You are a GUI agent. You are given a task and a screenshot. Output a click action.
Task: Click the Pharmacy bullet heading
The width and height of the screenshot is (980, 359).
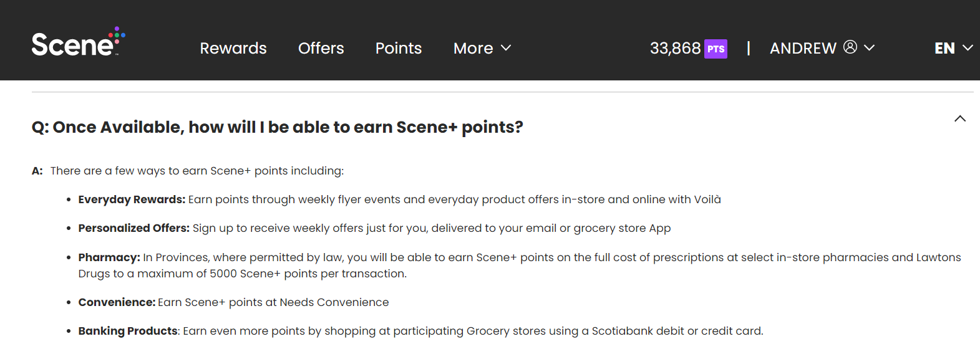[x=109, y=257]
